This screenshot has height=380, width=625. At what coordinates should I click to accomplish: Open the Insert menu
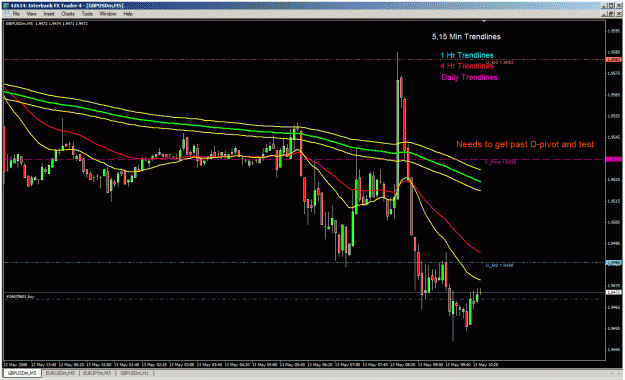pos(49,14)
